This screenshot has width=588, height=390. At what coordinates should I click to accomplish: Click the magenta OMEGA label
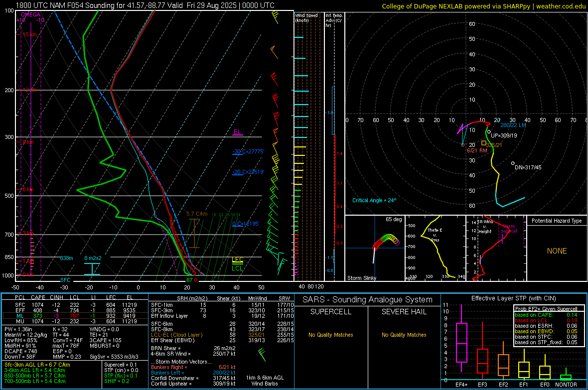(x=31, y=14)
